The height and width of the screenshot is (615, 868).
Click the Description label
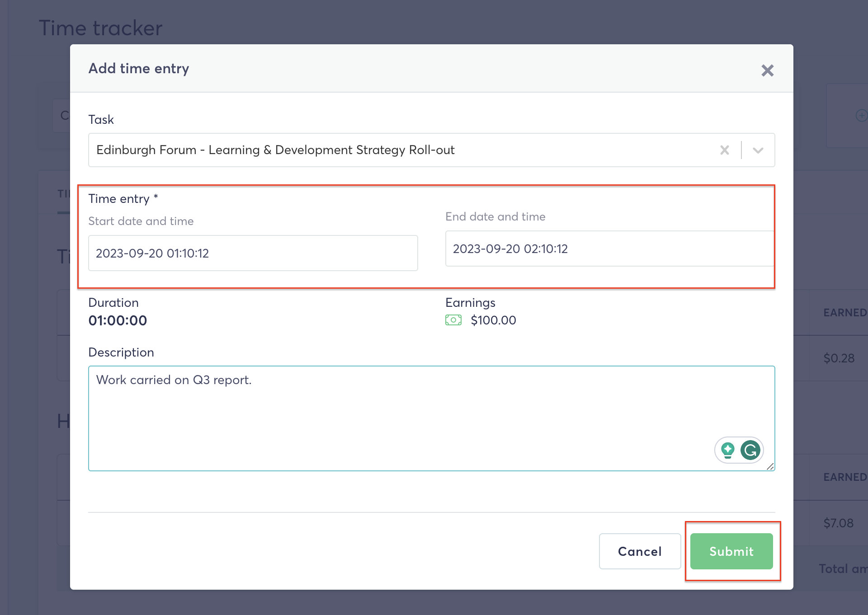(121, 352)
